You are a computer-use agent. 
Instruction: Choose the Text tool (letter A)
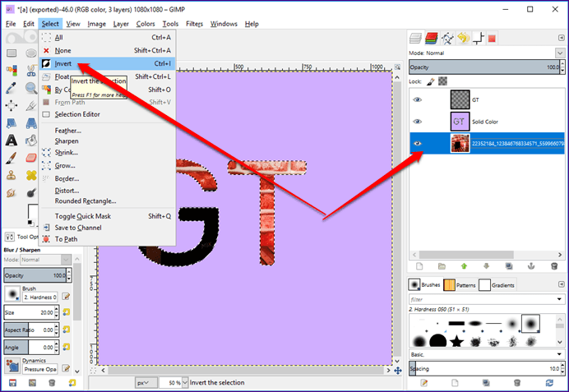pyautogui.click(x=12, y=141)
